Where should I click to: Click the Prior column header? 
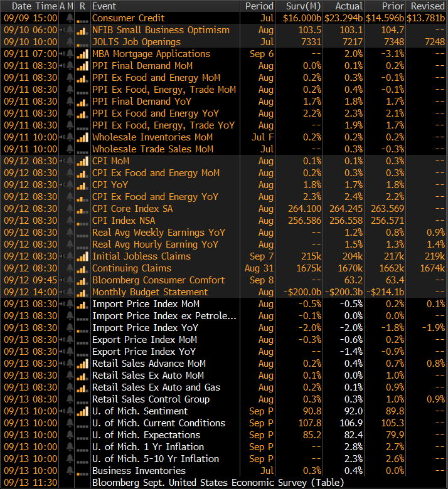coord(393,6)
